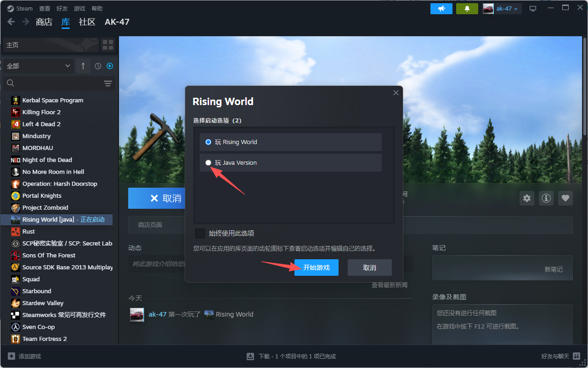
Task: Select Rising World [java] entry
Action: click(x=57, y=219)
